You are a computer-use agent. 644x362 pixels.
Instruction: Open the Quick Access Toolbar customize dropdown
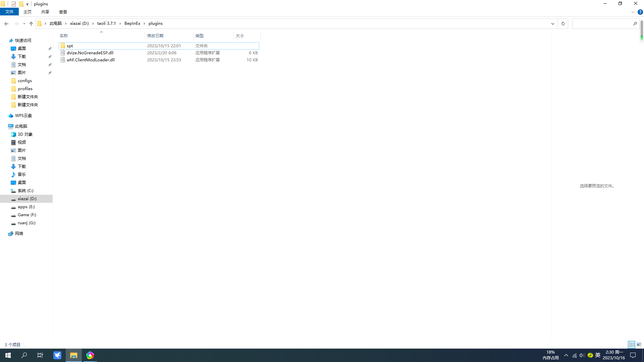(x=28, y=4)
